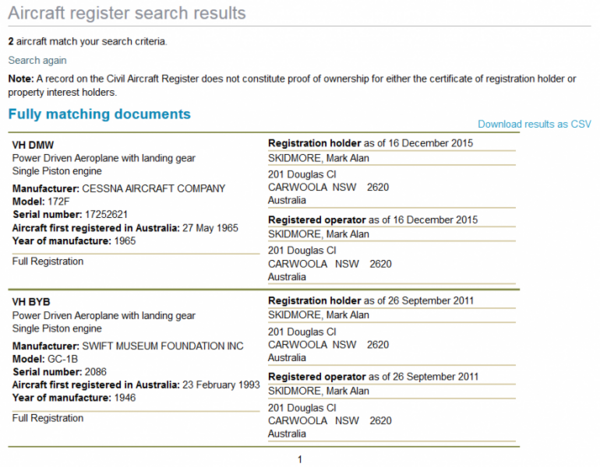The height and width of the screenshot is (467, 600).
Task: Click the "Search again" link
Action: pos(37,61)
